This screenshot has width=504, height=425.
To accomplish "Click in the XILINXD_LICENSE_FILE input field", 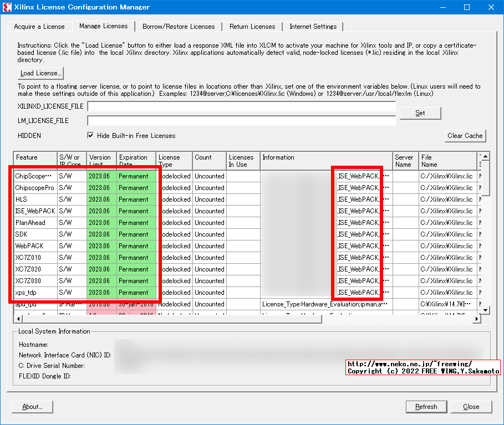I will (x=241, y=106).
